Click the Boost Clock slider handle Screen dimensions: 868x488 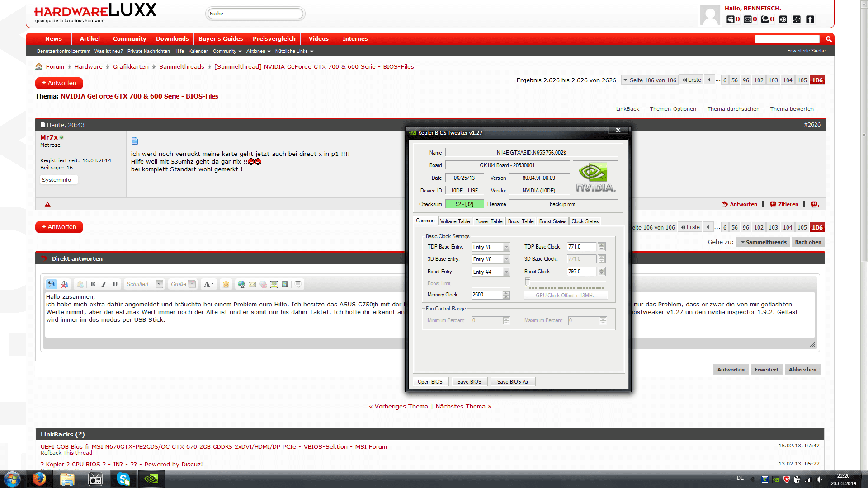tap(528, 282)
